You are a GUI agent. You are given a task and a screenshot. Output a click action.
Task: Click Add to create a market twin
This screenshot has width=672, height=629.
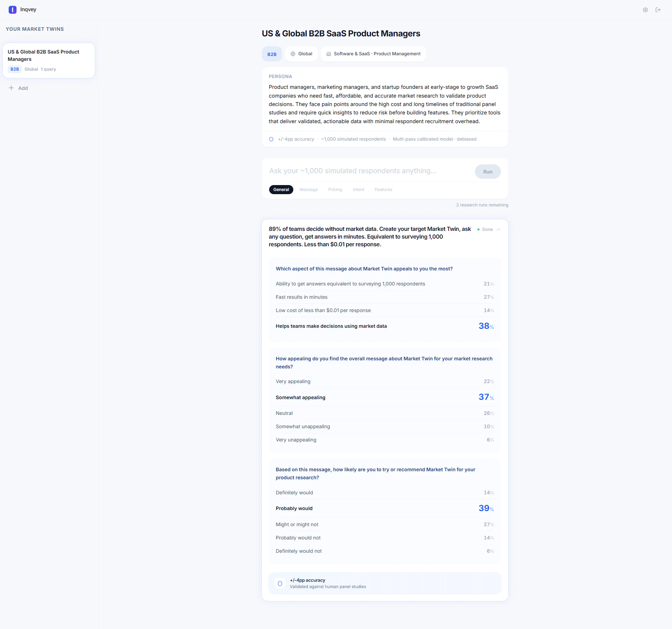pyautogui.click(x=23, y=88)
